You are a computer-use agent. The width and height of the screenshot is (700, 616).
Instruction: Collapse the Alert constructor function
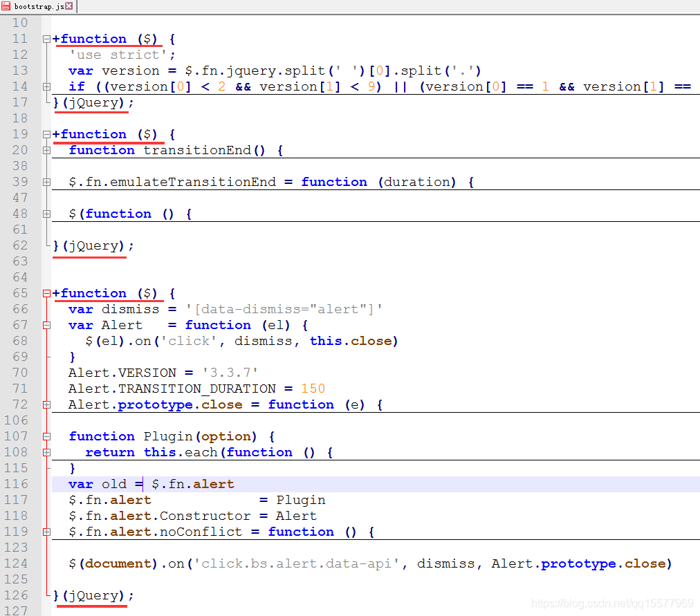[45, 325]
